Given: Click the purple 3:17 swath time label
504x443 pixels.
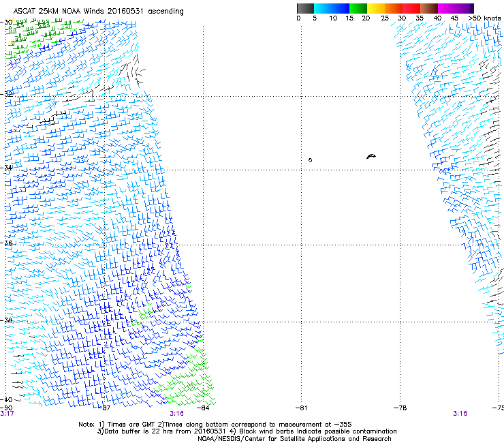Looking at the screenshot, I should [x=7, y=414].
